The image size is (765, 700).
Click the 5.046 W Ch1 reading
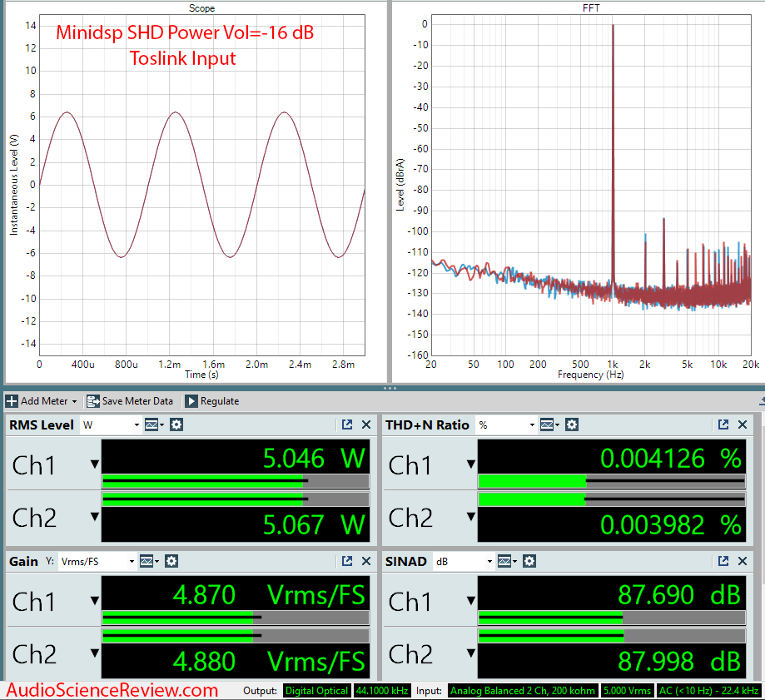click(314, 458)
